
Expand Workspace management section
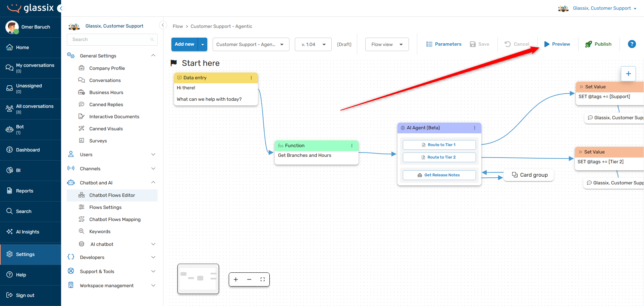(153, 286)
